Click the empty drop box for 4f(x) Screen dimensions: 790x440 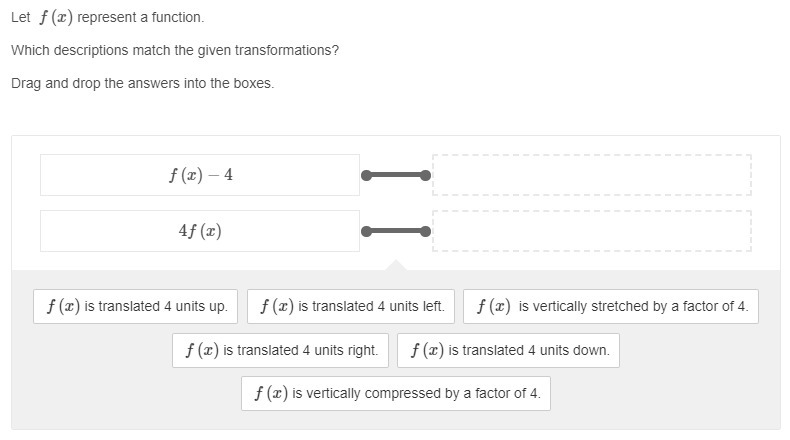click(x=592, y=231)
